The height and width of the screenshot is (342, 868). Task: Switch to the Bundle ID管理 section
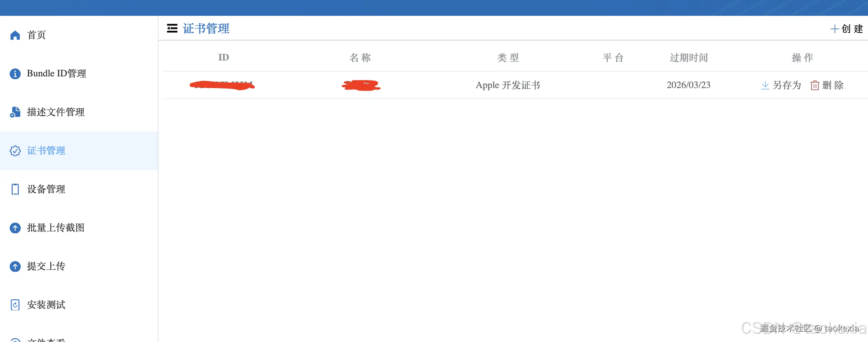pos(57,73)
